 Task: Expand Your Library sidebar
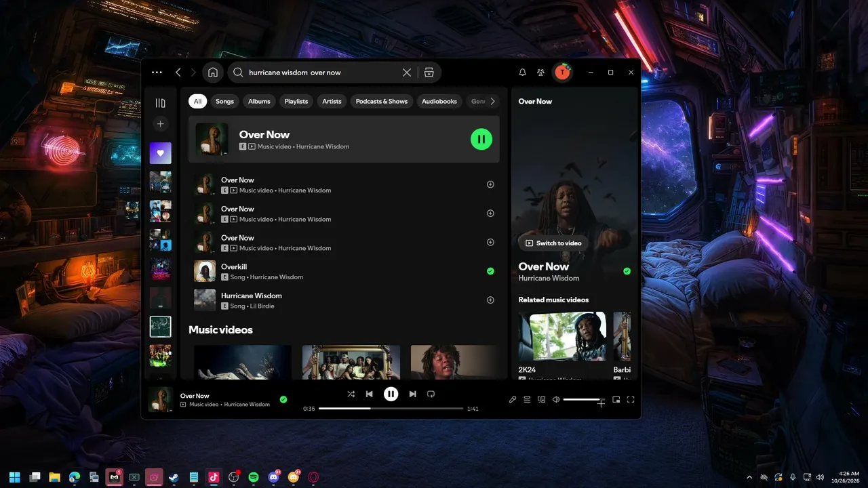tap(160, 103)
